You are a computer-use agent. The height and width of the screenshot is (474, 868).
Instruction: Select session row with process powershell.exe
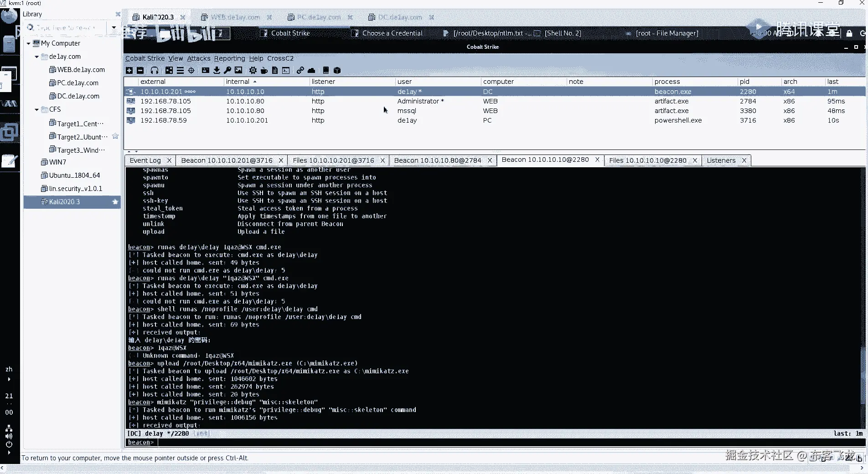click(495, 120)
